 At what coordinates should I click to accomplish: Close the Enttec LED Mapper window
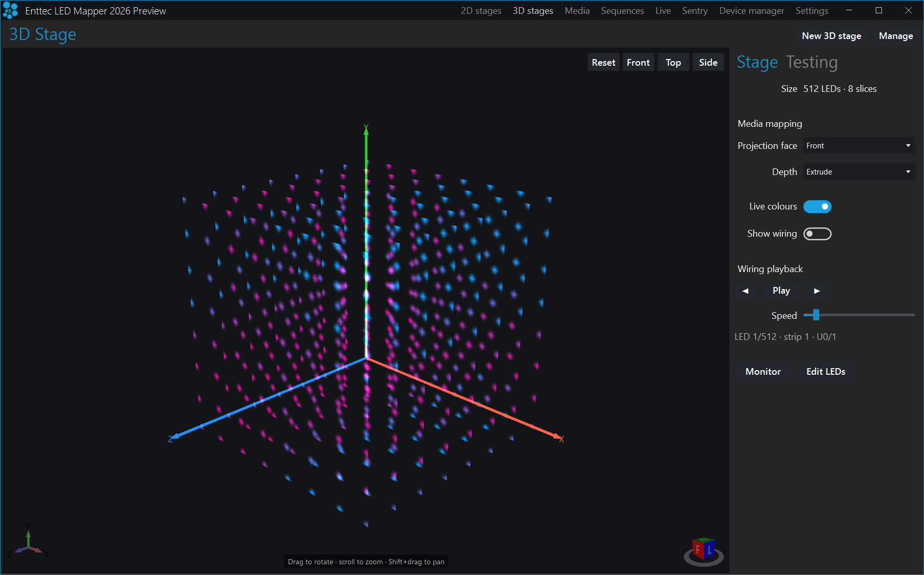click(x=909, y=10)
